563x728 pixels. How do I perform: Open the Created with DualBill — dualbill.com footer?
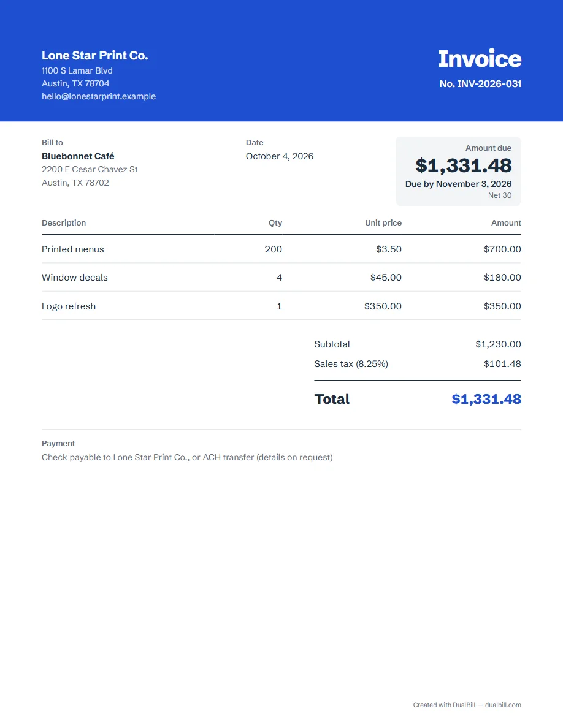coord(467,705)
